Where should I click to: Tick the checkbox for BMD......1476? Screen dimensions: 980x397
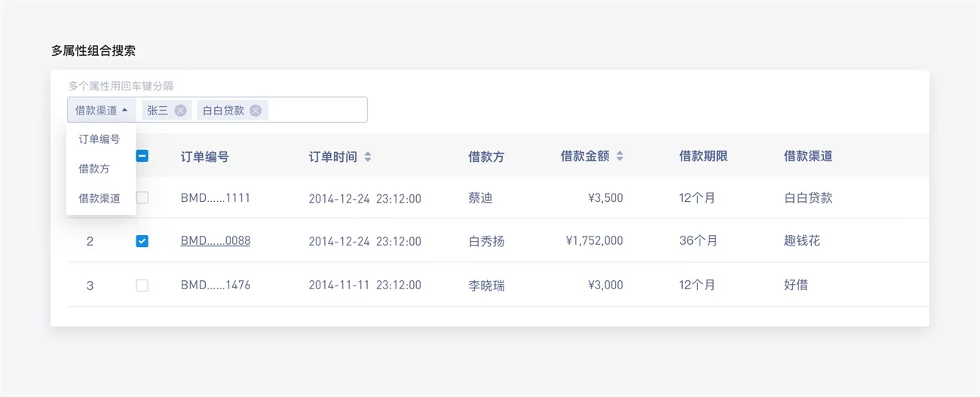pyautogui.click(x=142, y=286)
